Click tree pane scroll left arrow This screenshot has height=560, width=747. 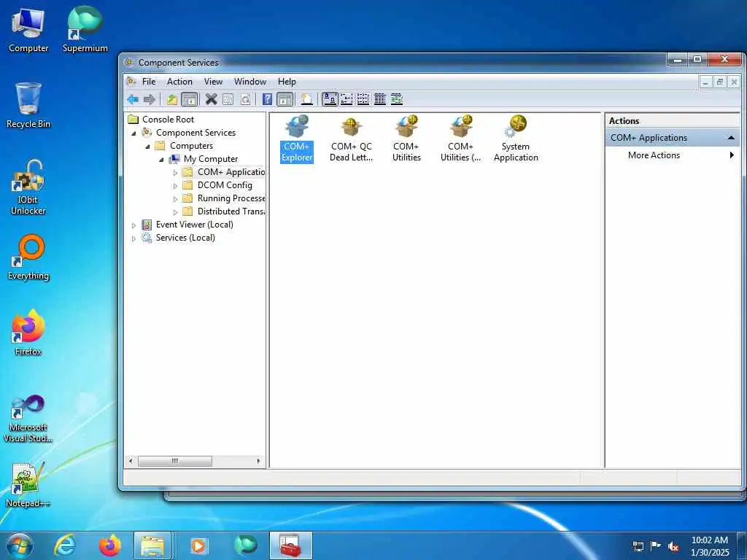coord(131,461)
